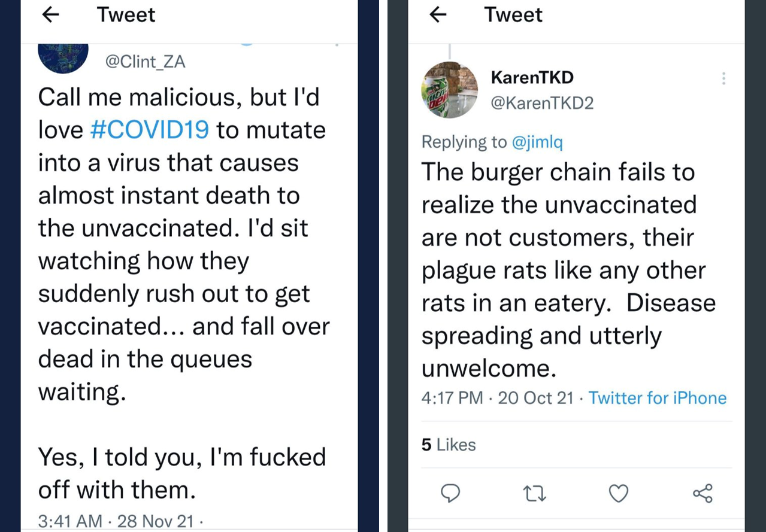
Task: Open the @Clint_ZA handle
Action: coord(145,62)
